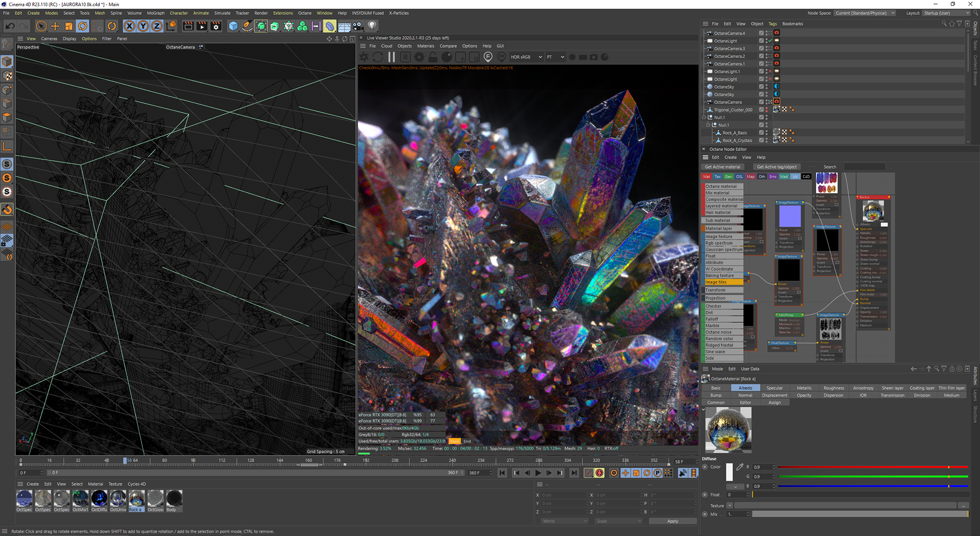Click the Undo arrow icon
Screen dimensions: 980x536
(10, 26)
